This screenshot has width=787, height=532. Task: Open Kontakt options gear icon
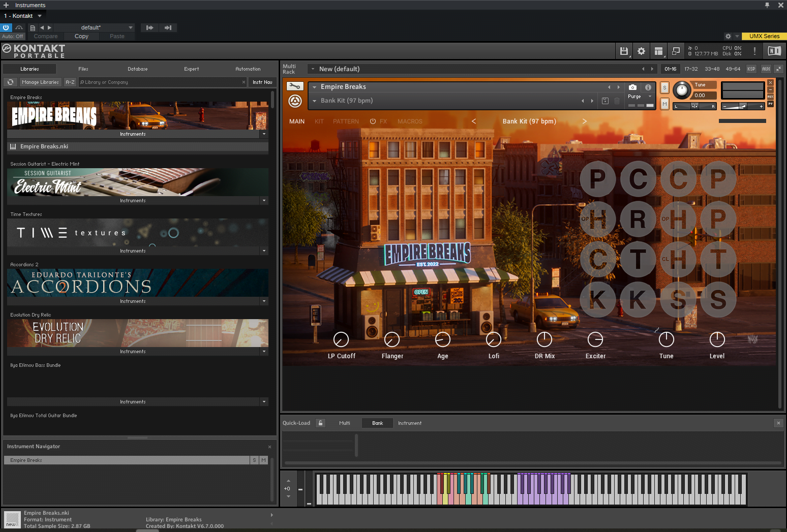641,51
